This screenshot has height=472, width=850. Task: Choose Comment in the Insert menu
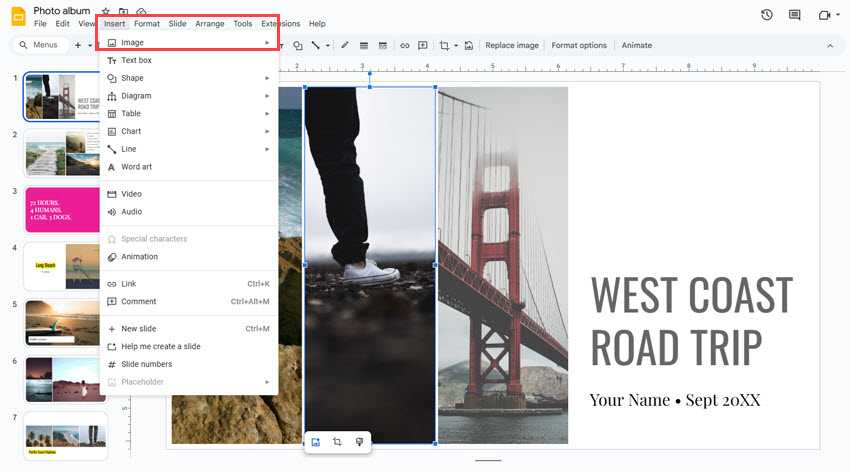click(189, 302)
